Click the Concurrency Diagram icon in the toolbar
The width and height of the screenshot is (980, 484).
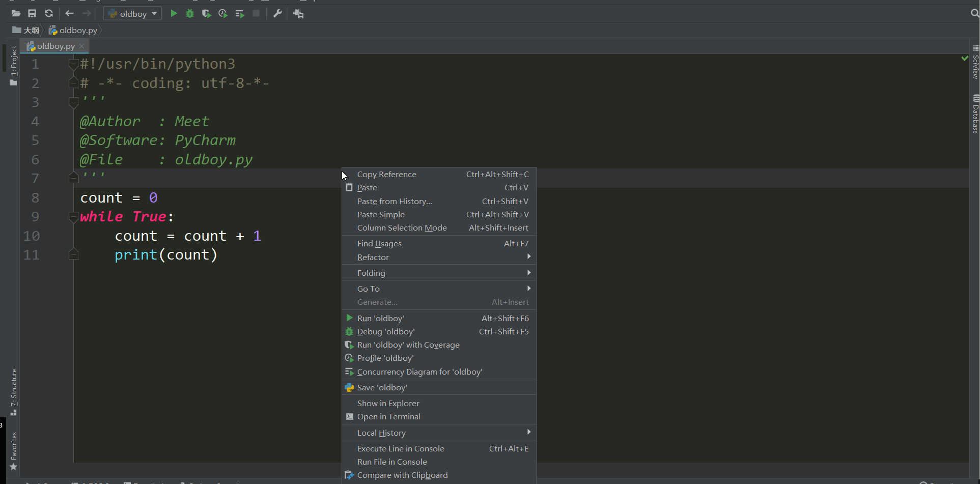pyautogui.click(x=240, y=14)
